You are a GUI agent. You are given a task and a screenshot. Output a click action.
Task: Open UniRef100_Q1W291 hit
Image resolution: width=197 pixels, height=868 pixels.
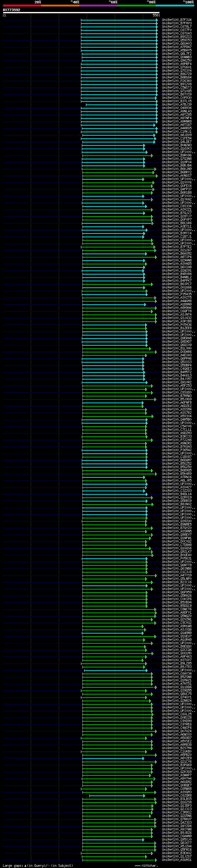tap(177, 271)
